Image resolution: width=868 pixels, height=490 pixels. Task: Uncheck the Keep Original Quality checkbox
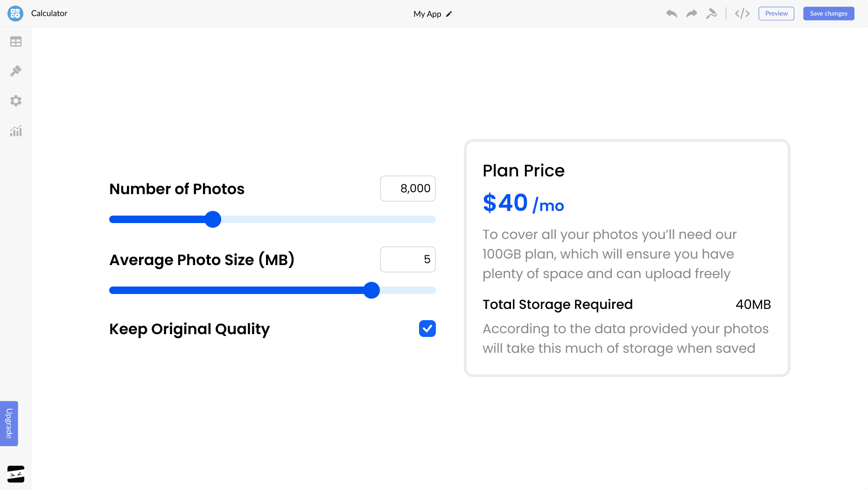click(x=427, y=329)
